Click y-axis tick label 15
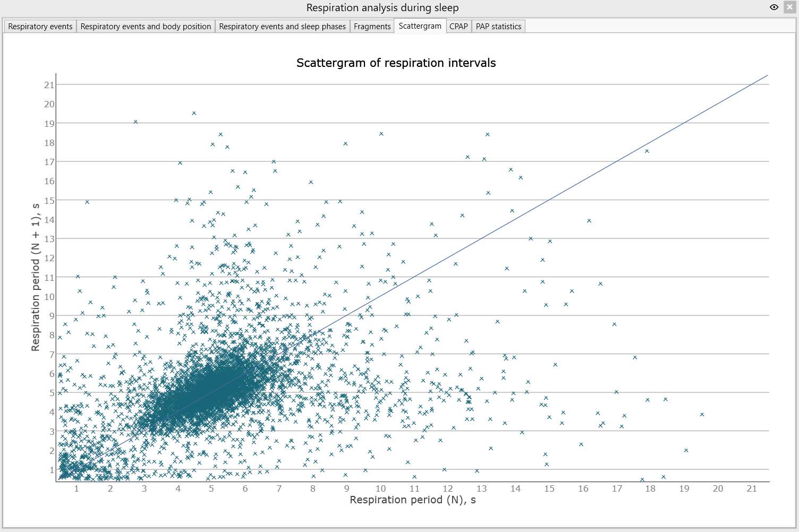The height and width of the screenshot is (532, 799). click(x=49, y=201)
